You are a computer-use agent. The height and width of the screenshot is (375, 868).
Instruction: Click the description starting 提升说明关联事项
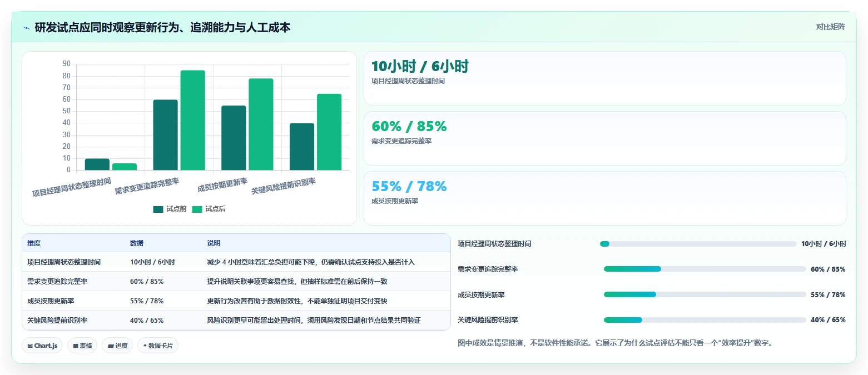pos(297,282)
